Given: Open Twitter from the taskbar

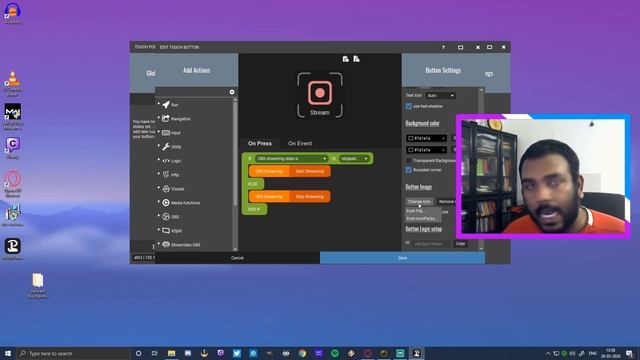Looking at the screenshot, I should click(x=237, y=353).
